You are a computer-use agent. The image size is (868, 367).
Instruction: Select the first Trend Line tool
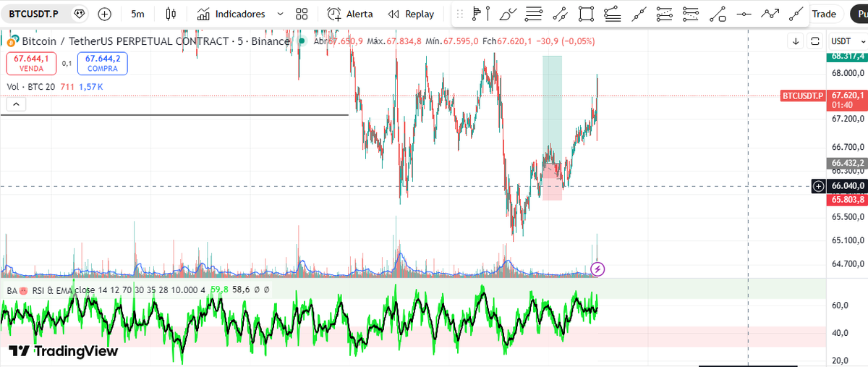click(x=638, y=14)
